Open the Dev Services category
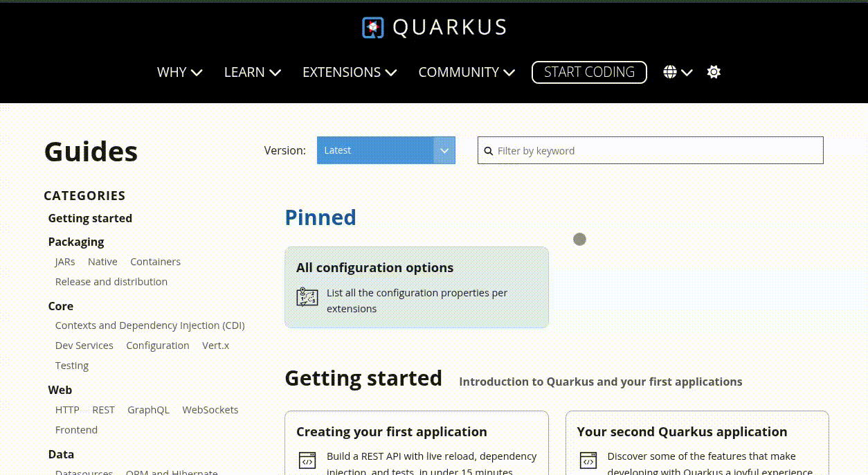 [x=84, y=346]
